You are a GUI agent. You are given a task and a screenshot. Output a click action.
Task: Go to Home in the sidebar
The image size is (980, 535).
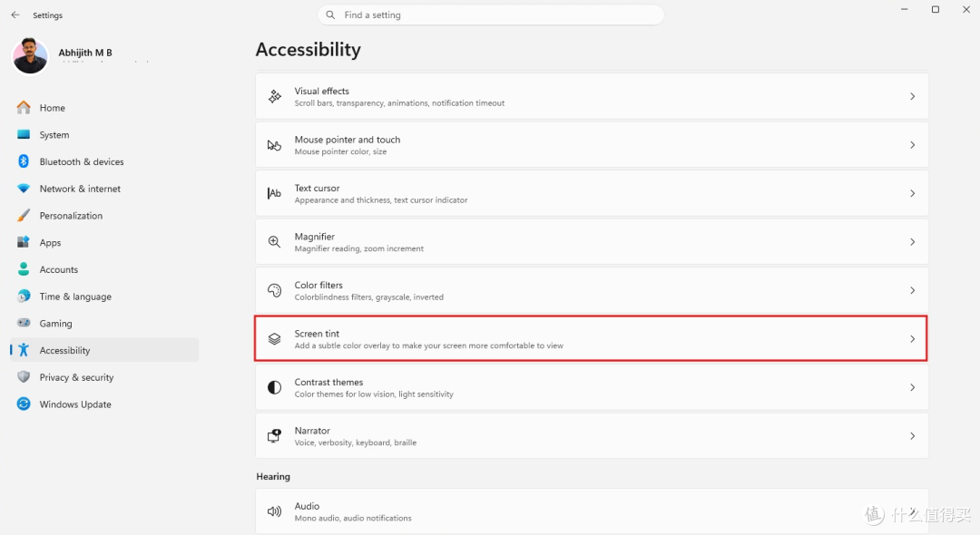pyautogui.click(x=53, y=108)
